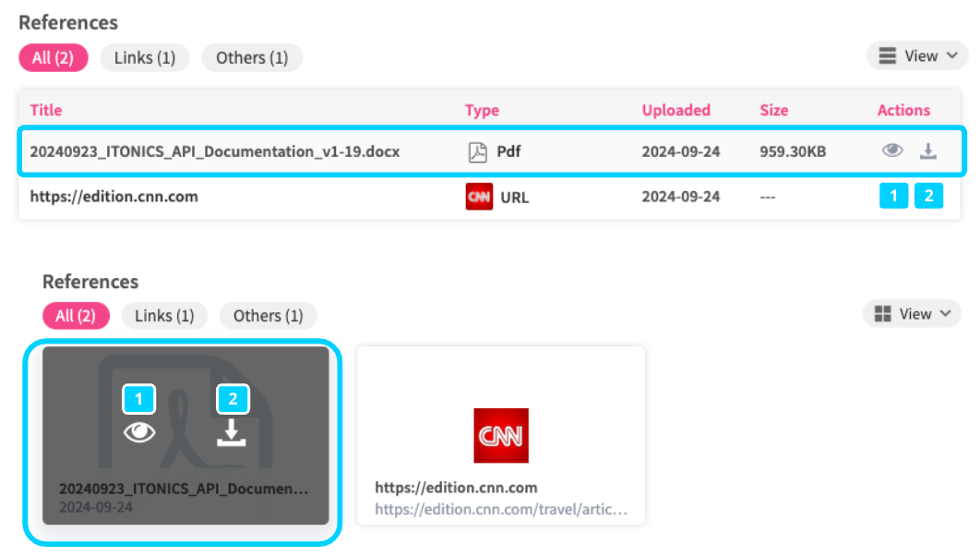Click 2024-09-24 date on document card
The width and height of the screenshot is (980, 556).
[96, 507]
